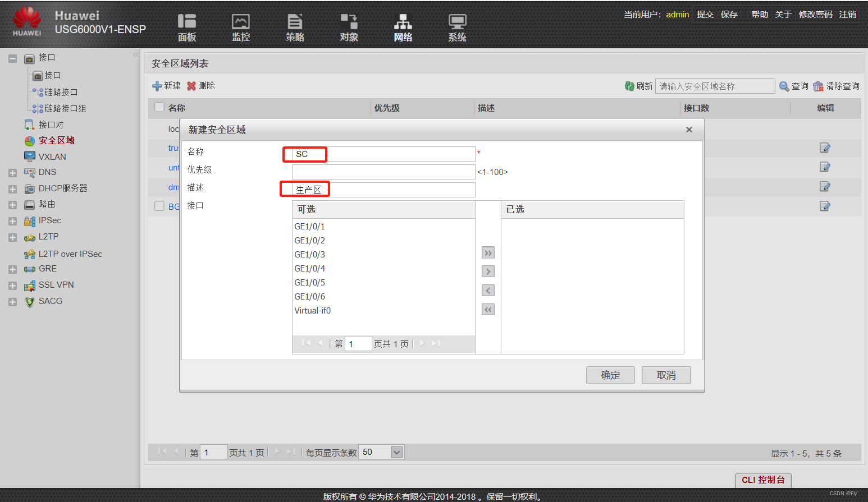Viewport: 868px width, 502px height.
Task: Click the 新建 plus button
Action: click(x=167, y=86)
